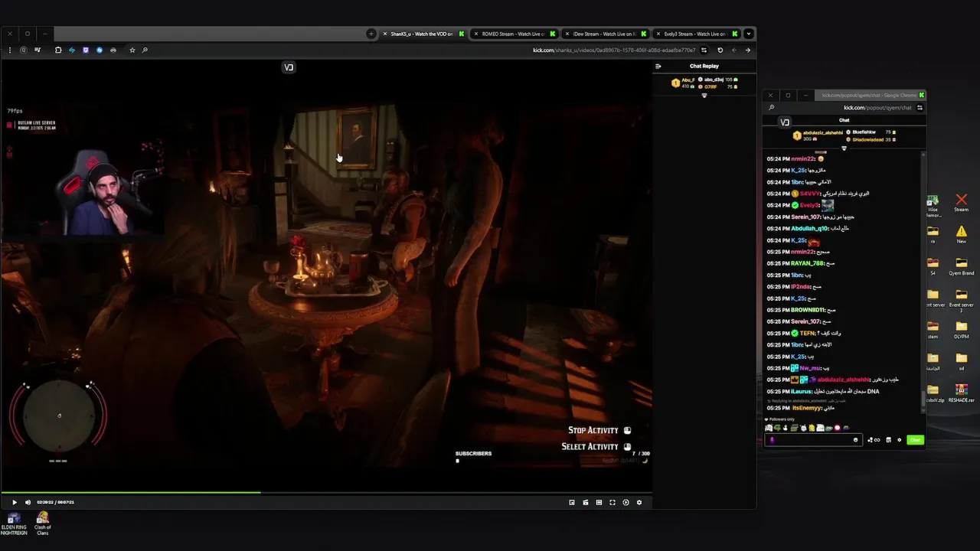Open the shop icon beside chat input
This screenshot has height=551, width=980.
[888, 440]
